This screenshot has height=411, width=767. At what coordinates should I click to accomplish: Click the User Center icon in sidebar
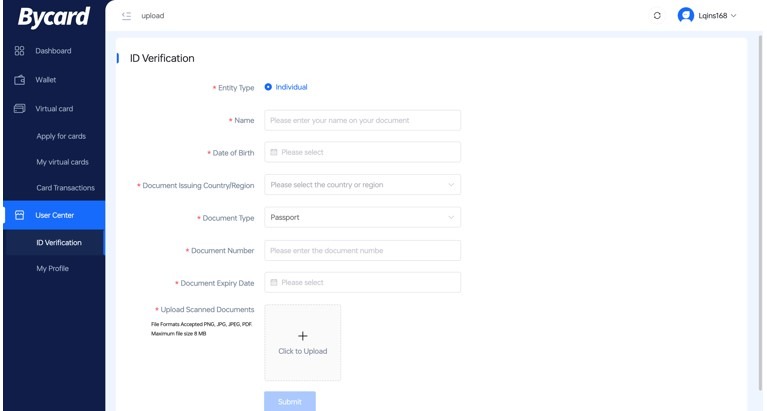pos(19,215)
